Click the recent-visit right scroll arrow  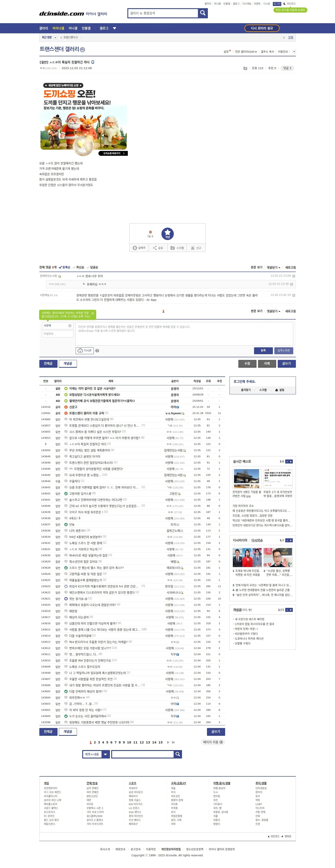284,37
